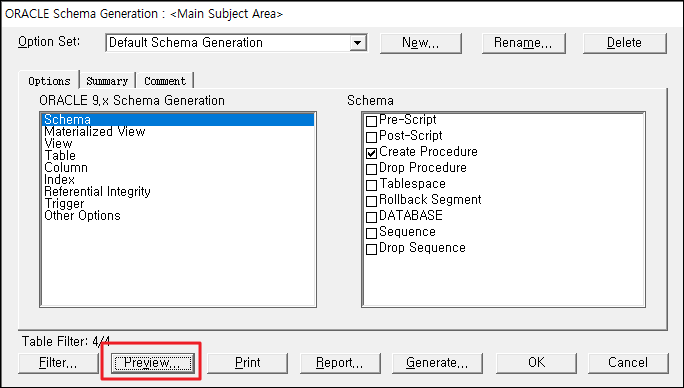The image size is (684, 388).
Task: Uncheck the Create Procedure checkbox
Action: point(371,153)
